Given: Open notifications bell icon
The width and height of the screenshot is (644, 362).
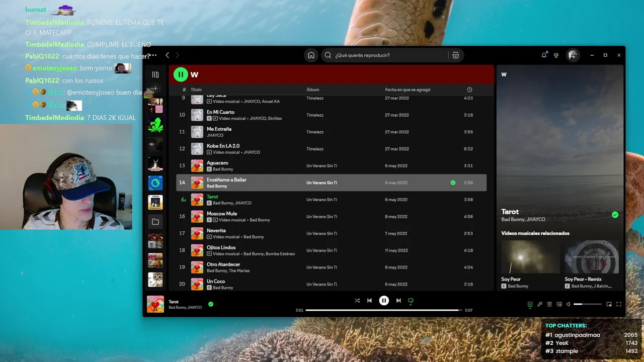Looking at the screenshot, I should click(544, 55).
